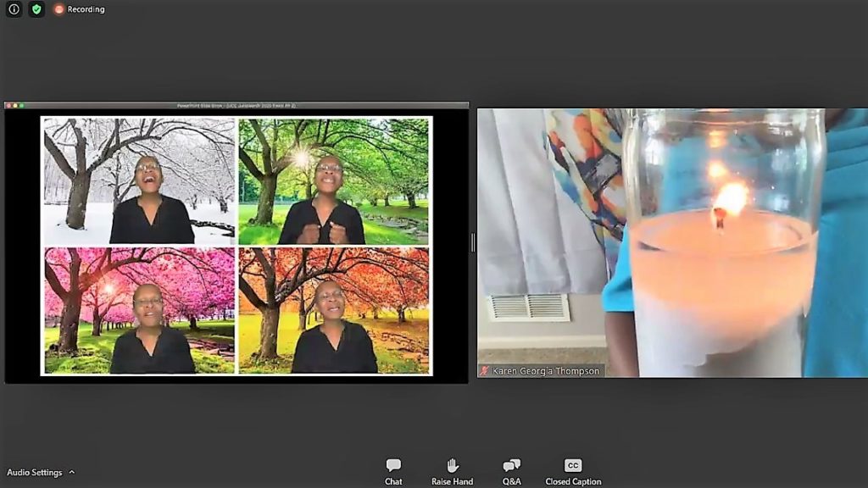Expand the Audio Settings caret menu

(x=72, y=473)
